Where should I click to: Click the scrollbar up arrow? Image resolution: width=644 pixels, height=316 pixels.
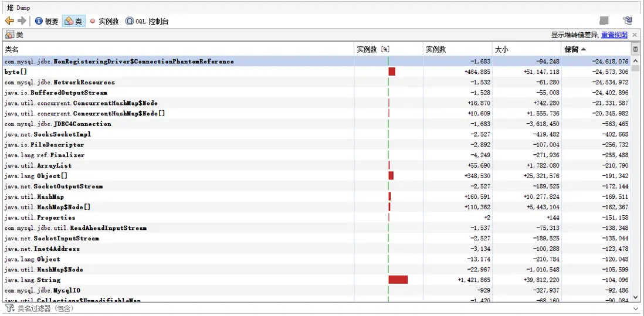click(x=635, y=61)
